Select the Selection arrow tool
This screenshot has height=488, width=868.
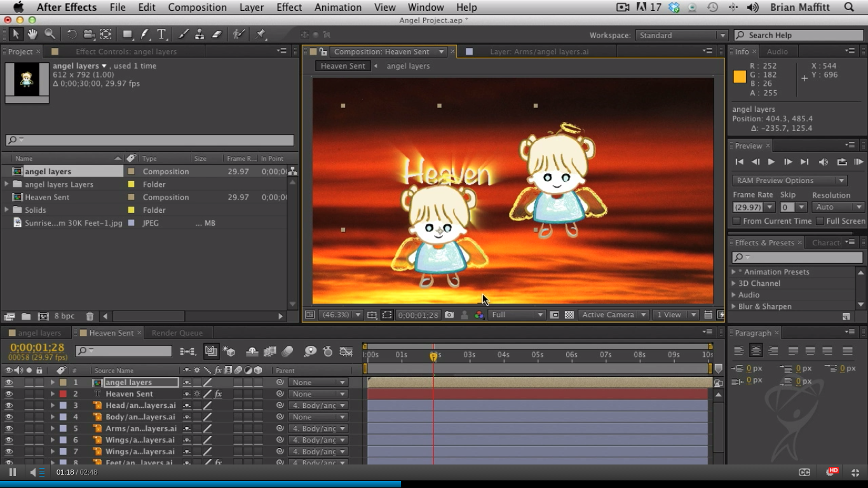point(16,34)
